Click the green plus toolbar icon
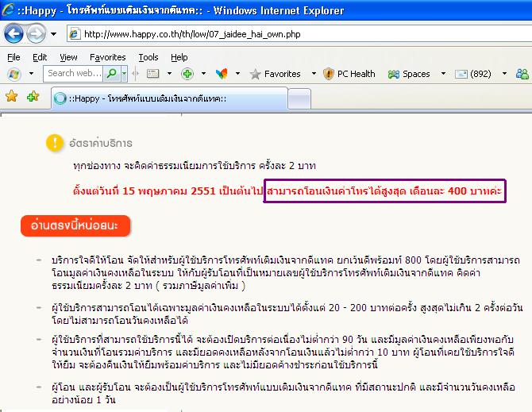Image resolution: width=532 pixels, height=412 pixels. point(187,74)
